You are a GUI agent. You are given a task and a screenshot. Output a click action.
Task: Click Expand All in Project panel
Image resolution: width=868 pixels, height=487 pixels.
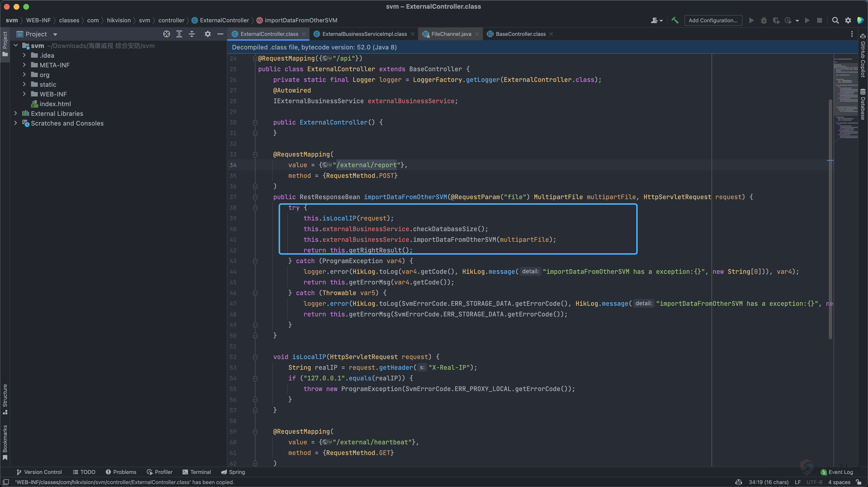179,34
